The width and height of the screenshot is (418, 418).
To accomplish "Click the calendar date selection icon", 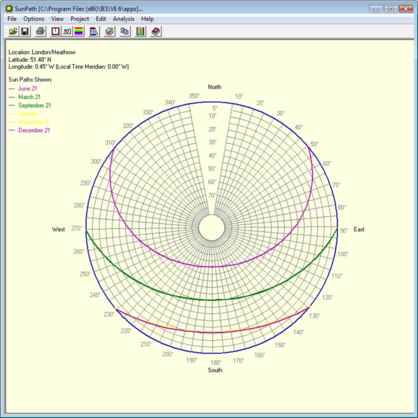I will pos(94,31).
